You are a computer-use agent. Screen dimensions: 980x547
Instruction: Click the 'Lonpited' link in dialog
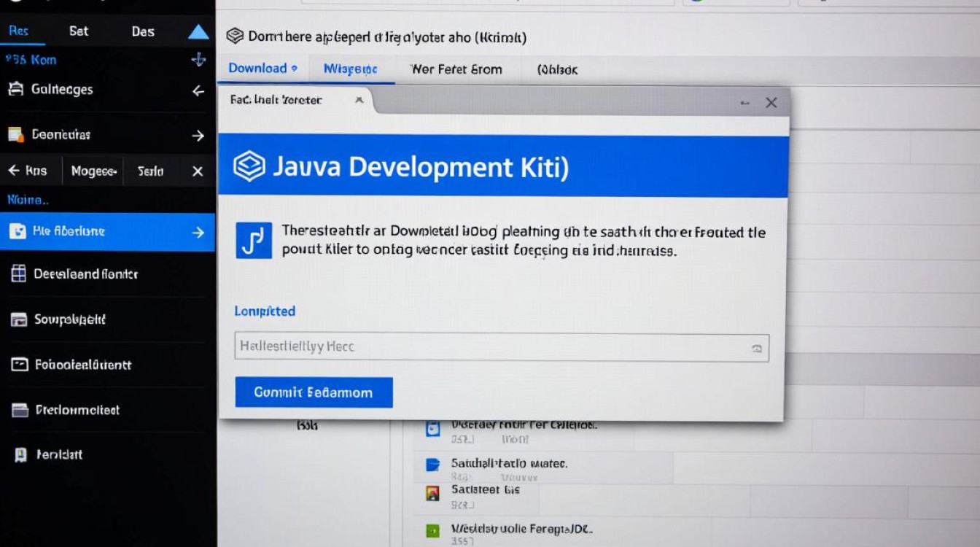[x=265, y=311]
